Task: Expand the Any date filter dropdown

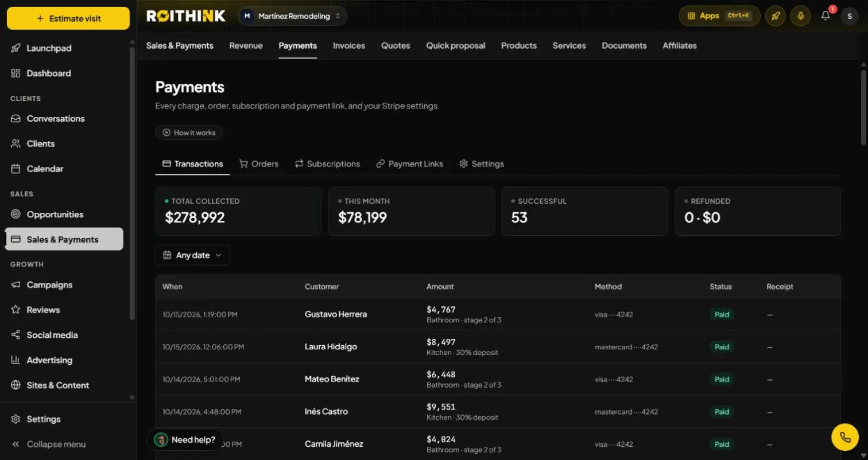Action: [192, 255]
